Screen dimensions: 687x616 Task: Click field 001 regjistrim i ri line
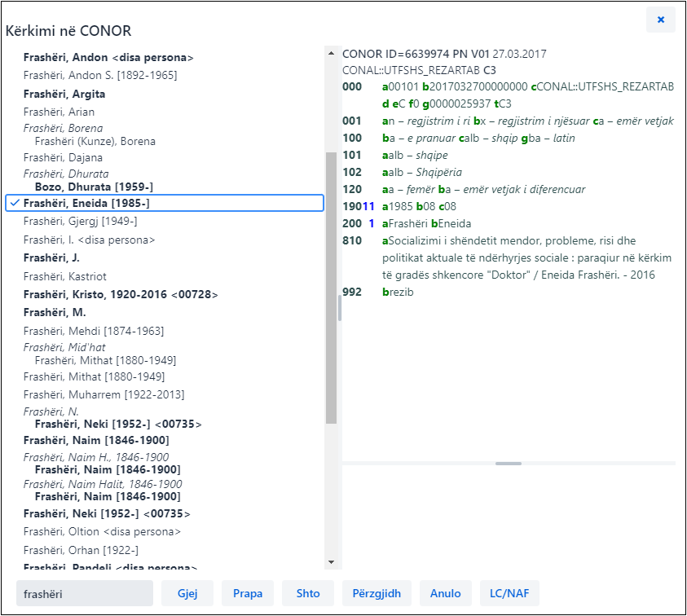point(508,121)
